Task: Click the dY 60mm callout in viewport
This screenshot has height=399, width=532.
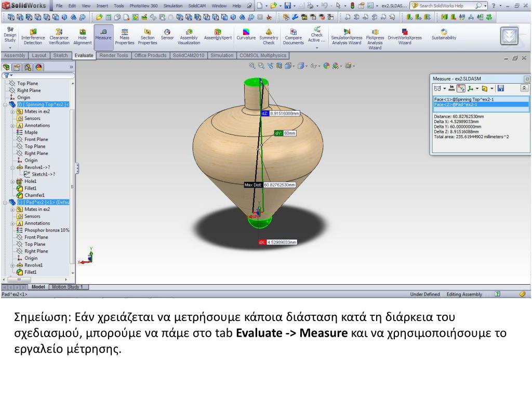Action: coord(285,134)
